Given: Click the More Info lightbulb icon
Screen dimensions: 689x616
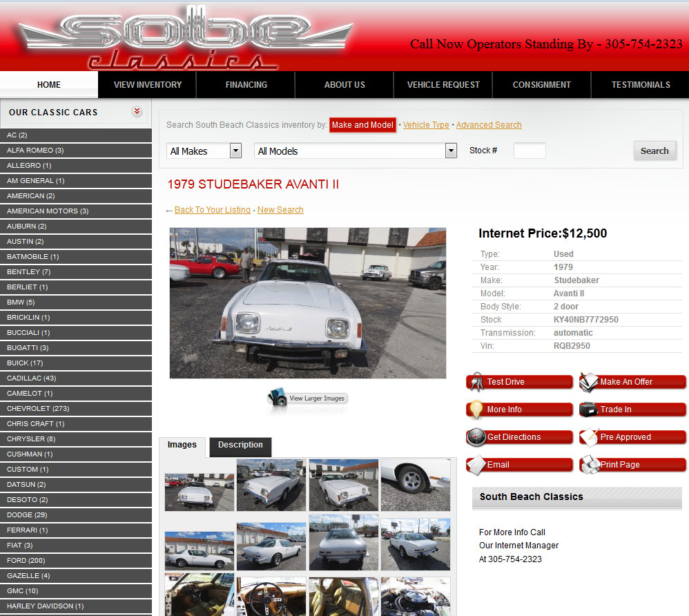Looking at the screenshot, I should click(x=475, y=410).
